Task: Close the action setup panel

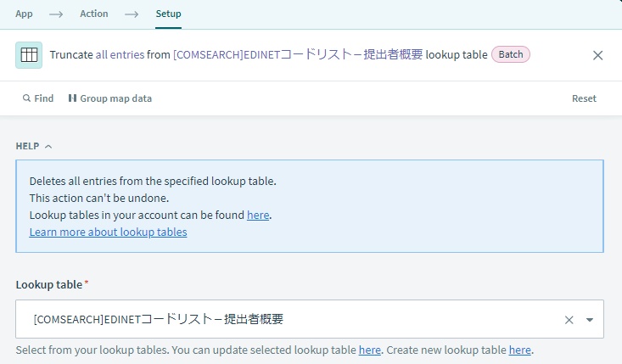Action: click(x=597, y=55)
